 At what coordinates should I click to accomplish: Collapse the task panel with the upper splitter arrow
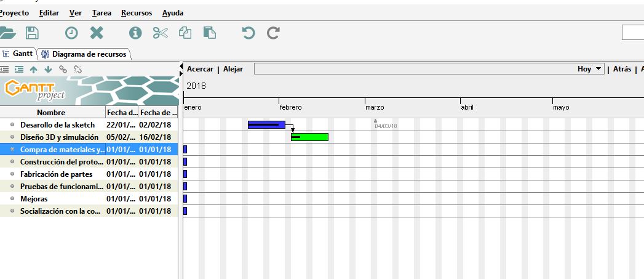pos(181,66)
